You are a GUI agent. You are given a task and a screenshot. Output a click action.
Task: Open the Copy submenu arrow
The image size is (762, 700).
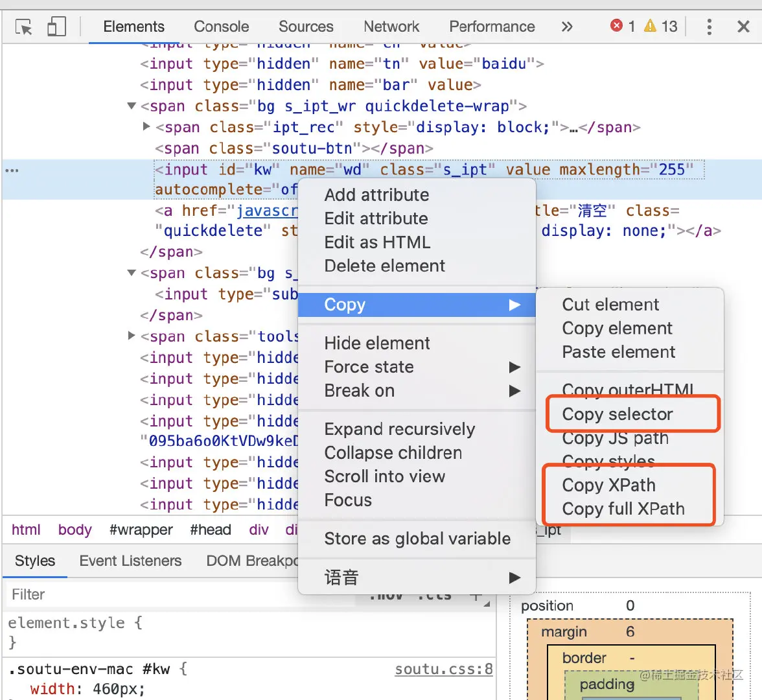point(514,305)
